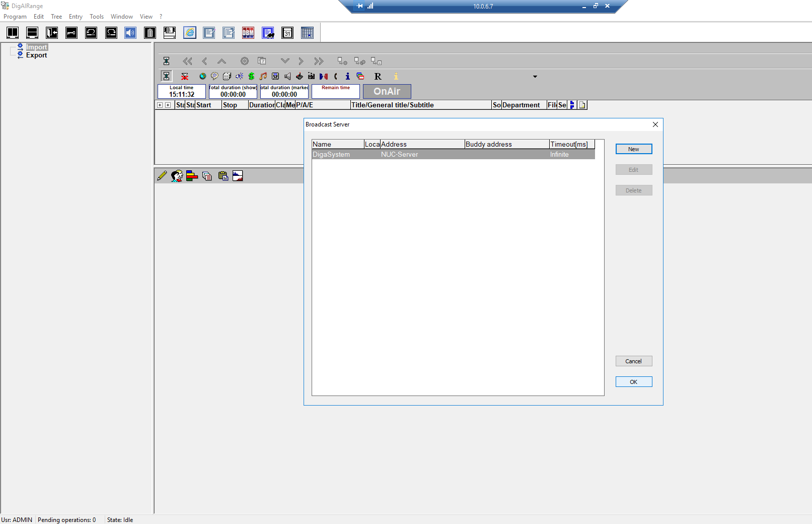
Task: Open the Tools menu
Action: coord(97,17)
